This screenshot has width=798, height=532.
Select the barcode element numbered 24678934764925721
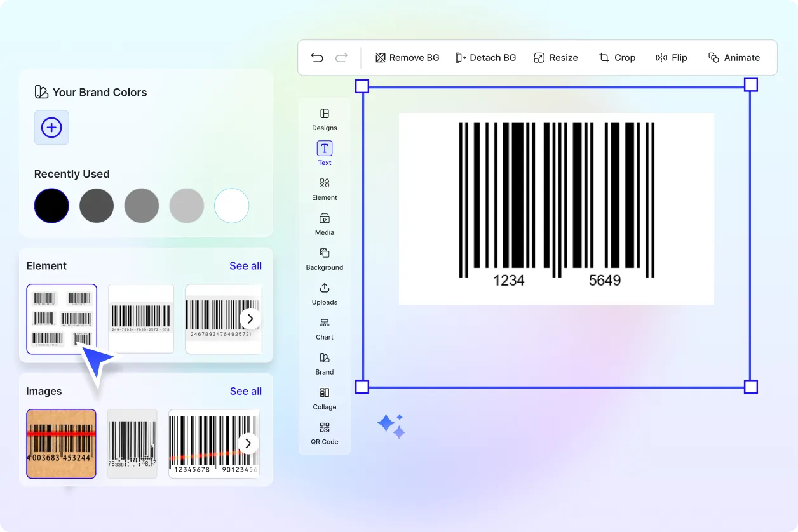click(x=222, y=319)
